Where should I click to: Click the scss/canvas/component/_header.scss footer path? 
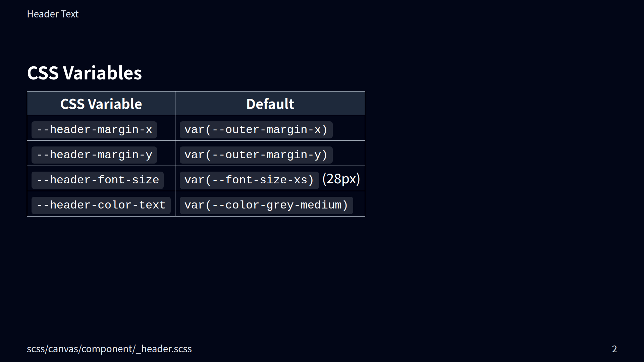coord(109,349)
